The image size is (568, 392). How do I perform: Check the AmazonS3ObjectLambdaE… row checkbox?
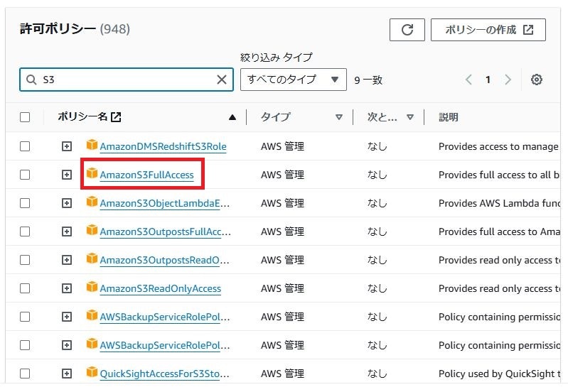(25, 203)
